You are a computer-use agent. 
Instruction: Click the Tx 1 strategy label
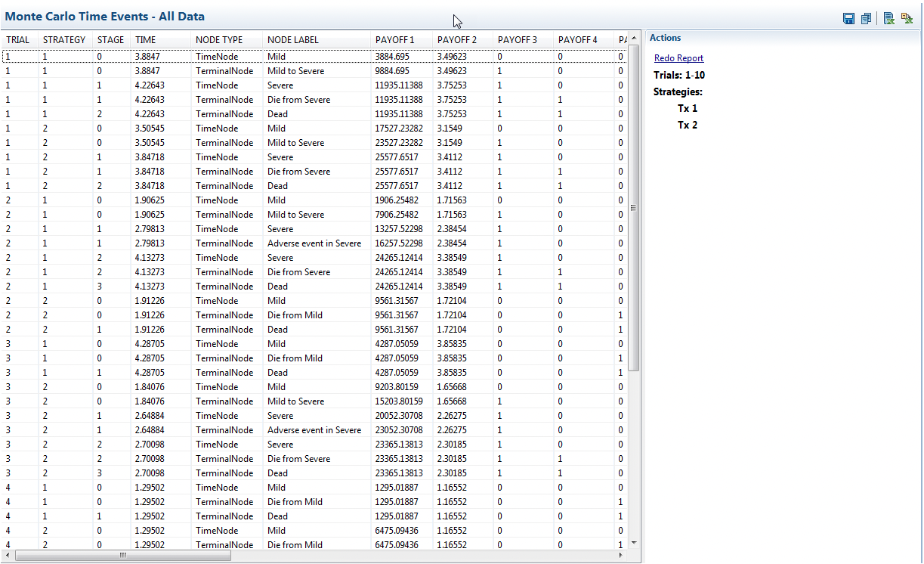688,109
